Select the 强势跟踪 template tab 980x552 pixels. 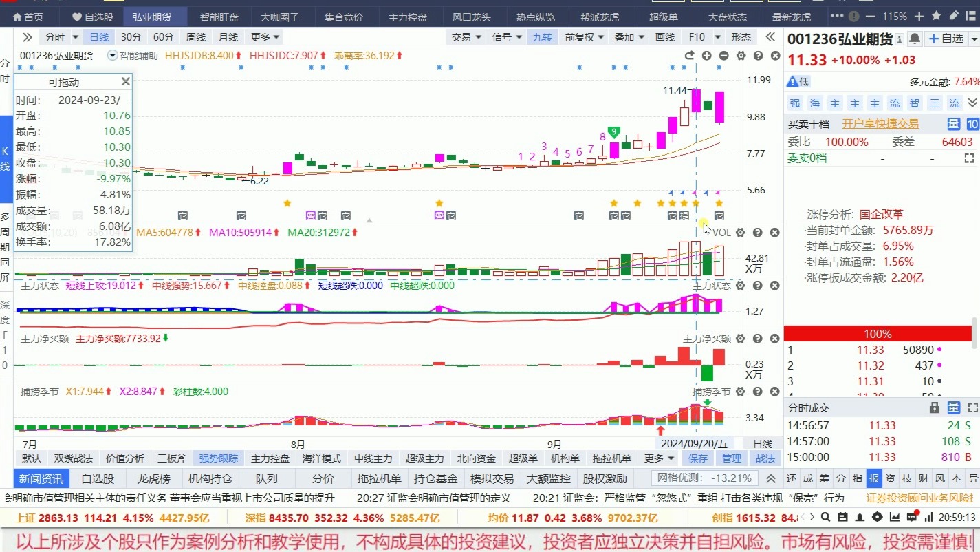click(x=219, y=458)
